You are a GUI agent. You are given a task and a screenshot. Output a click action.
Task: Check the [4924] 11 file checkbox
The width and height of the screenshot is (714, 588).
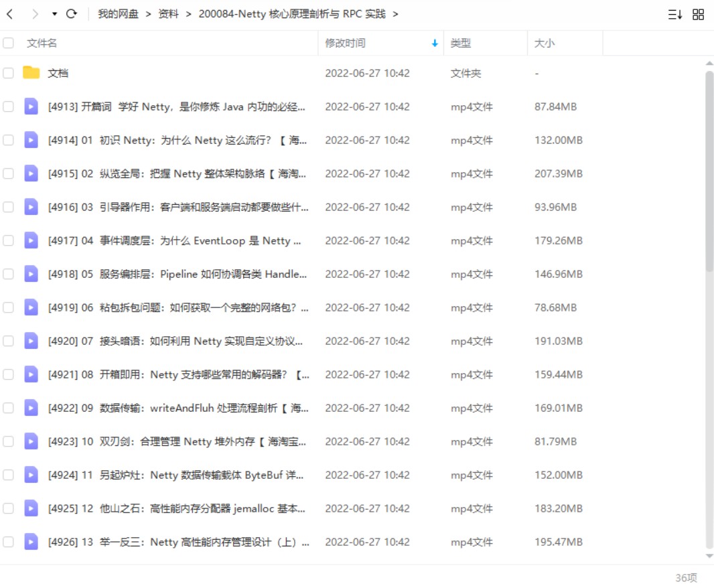[8, 475]
